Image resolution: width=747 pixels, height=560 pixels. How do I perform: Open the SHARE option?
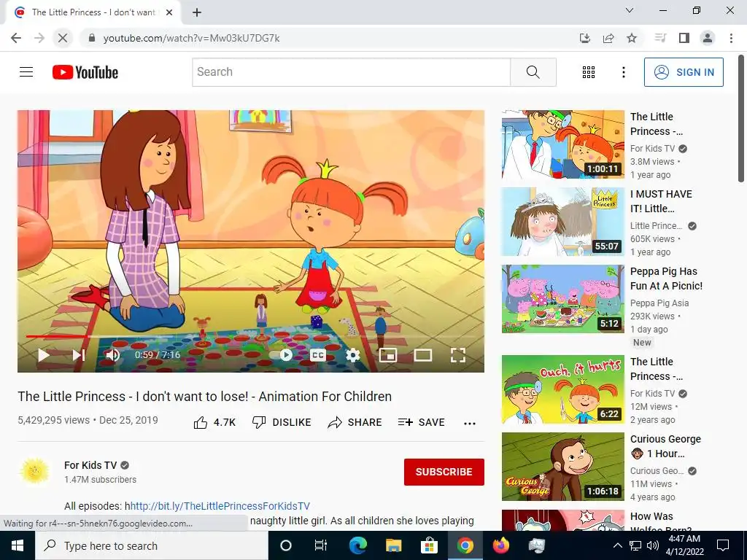click(355, 422)
